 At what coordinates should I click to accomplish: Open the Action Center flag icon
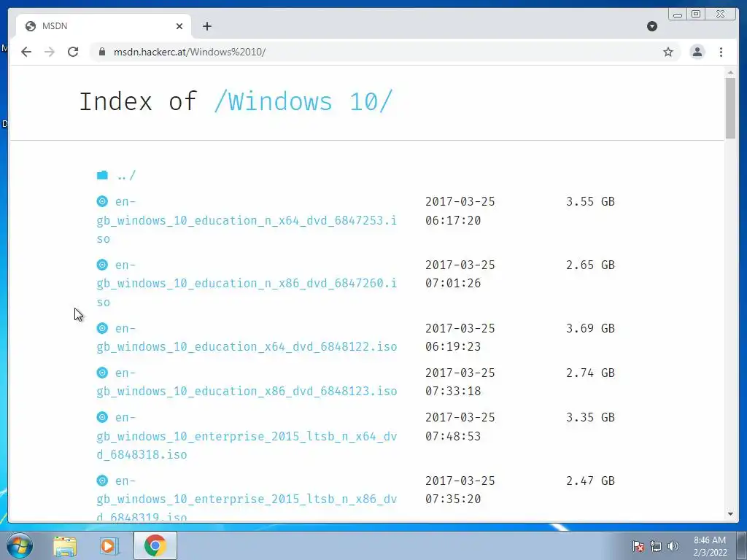[638, 546]
